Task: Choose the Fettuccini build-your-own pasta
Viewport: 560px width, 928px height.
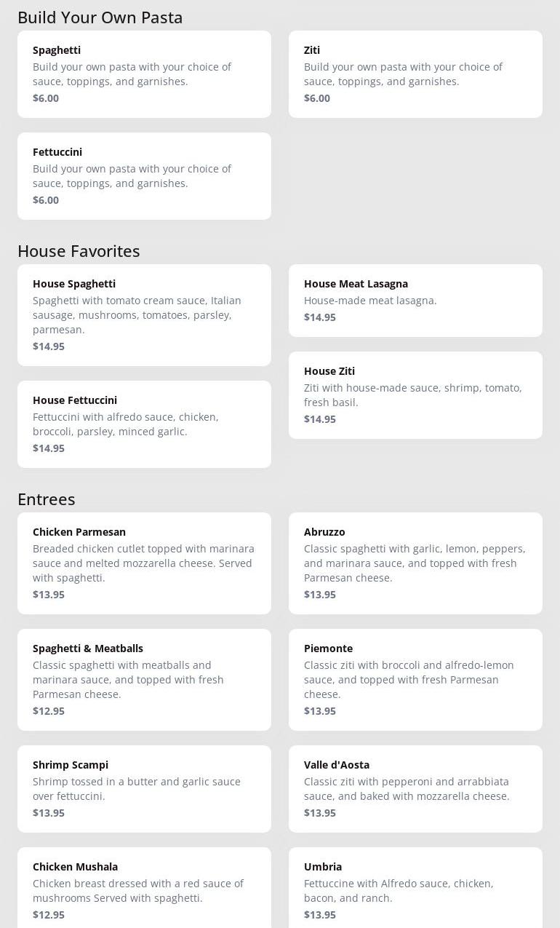Action: coord(144,176)
